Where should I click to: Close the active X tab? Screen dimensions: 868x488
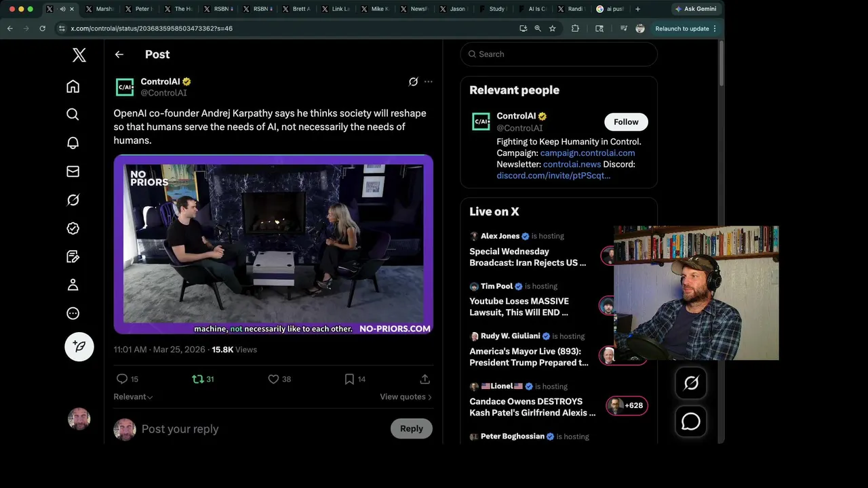[72, 9]
